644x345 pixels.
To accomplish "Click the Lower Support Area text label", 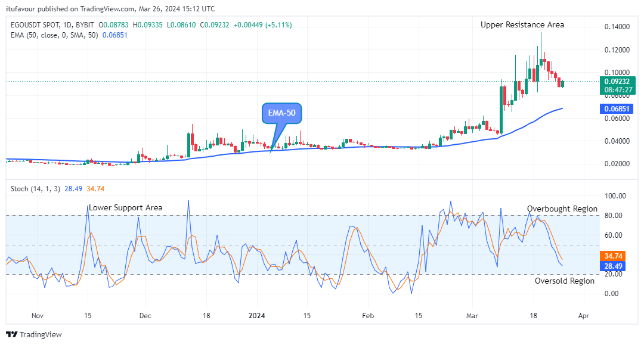I will 126,207.
